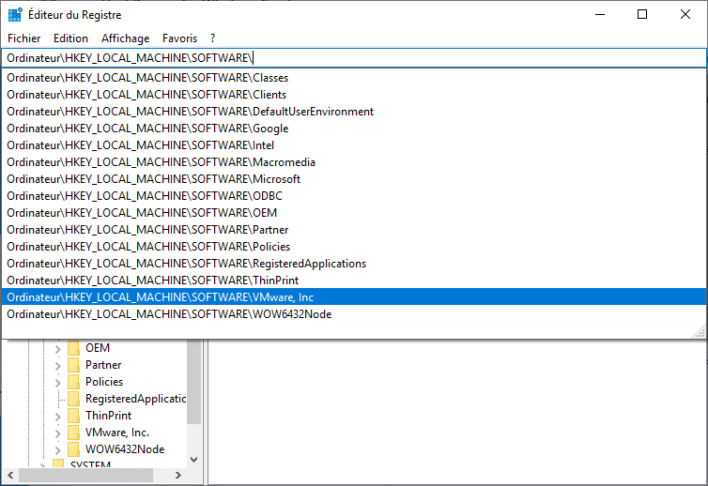Viewport: 708px width, 486px height.
Task: Open the Affichage menu
Action: pos(124,38)
